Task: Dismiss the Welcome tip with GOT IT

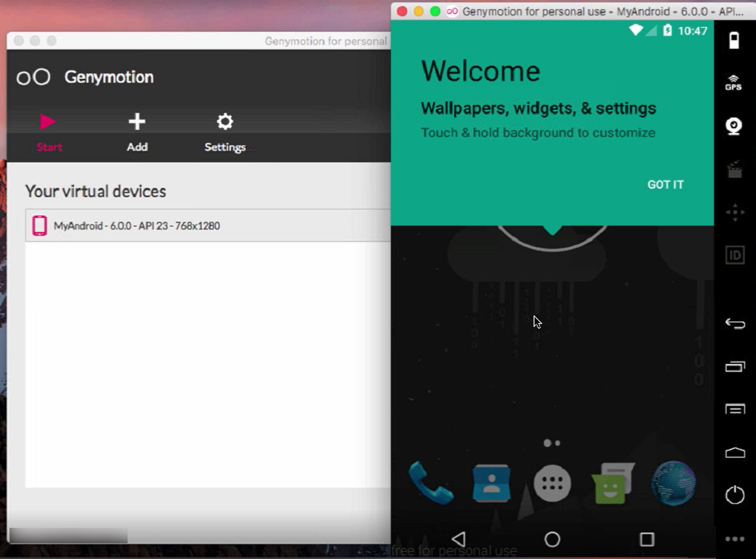Action: click(x=665, y=184)
